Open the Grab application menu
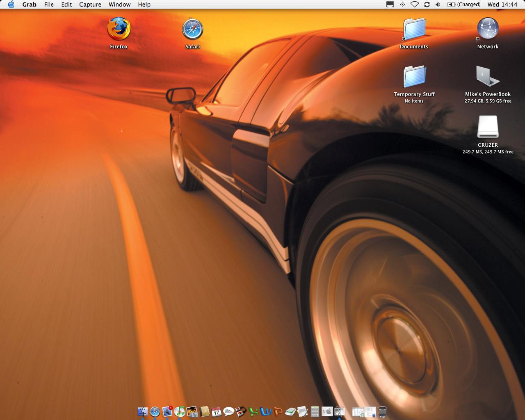This screenshot has height=420, width=525. (29, 5)
